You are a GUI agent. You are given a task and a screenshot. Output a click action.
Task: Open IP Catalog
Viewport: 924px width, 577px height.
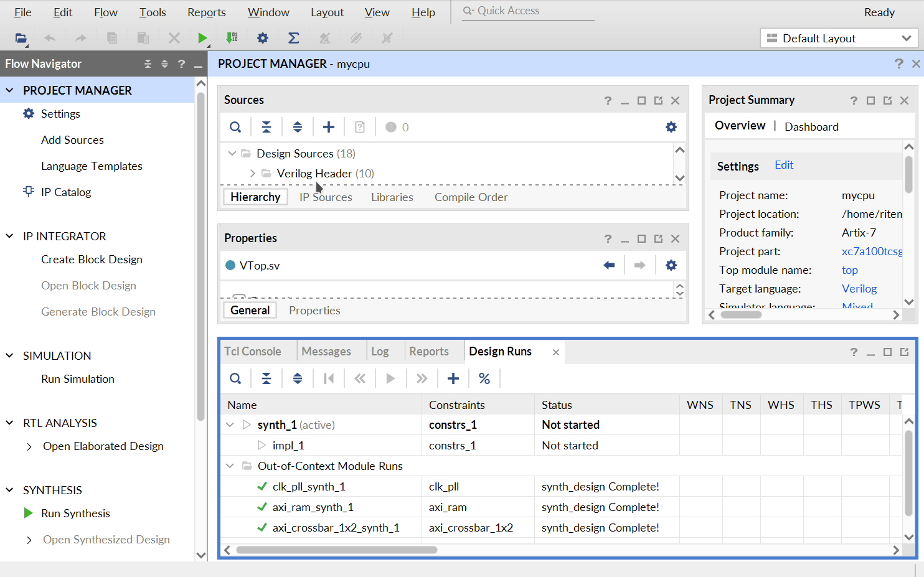pos(66,192)
